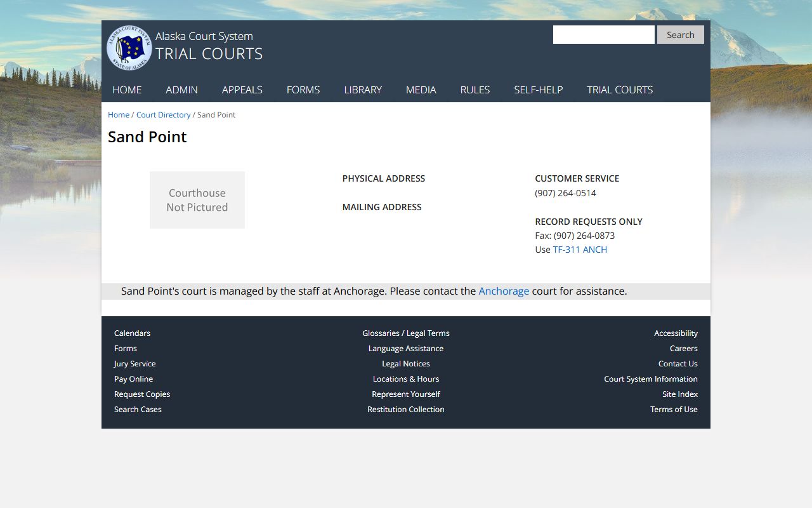Image resolution: width=812 pixels, height=508 pixels.
Task: Open Forms footer link
Action: (126, 349)
